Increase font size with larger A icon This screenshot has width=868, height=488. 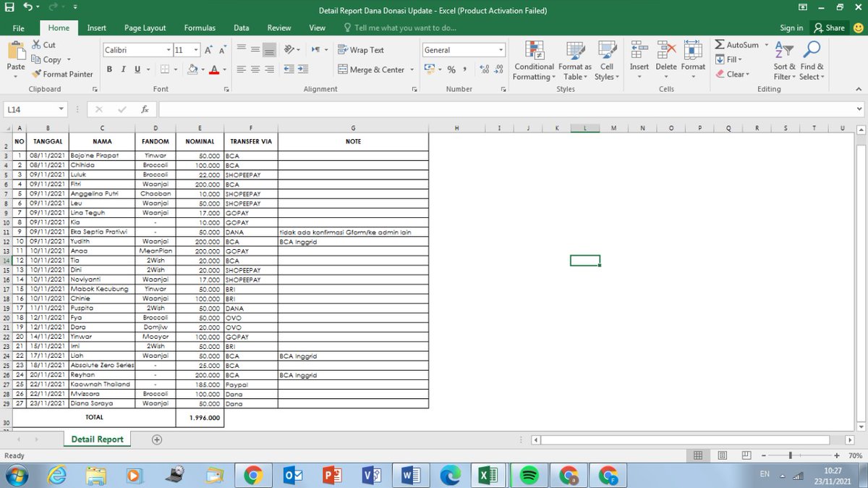[208, 50]
